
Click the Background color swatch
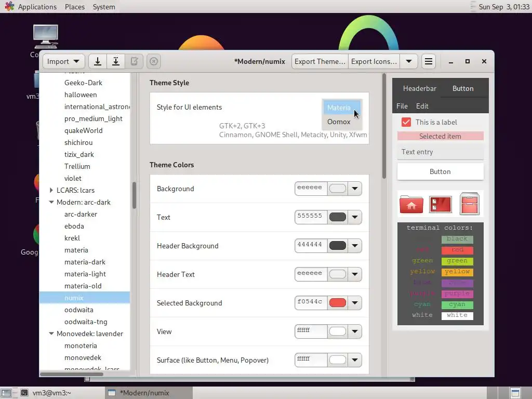pos(338,188)
